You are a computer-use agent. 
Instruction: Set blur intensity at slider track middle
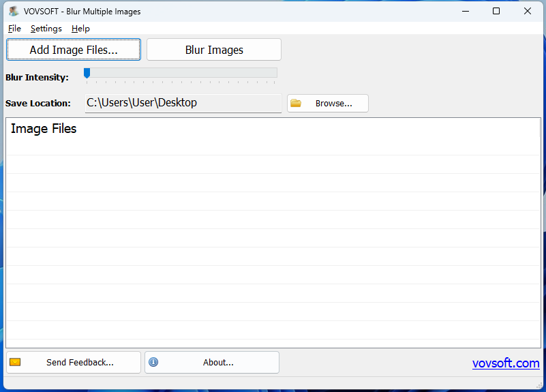coord(181,73)
